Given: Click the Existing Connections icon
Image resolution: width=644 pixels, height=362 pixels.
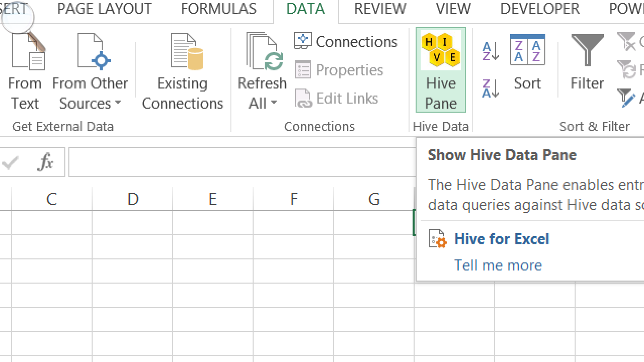Looking at the screenshot, I should [186, 52].
